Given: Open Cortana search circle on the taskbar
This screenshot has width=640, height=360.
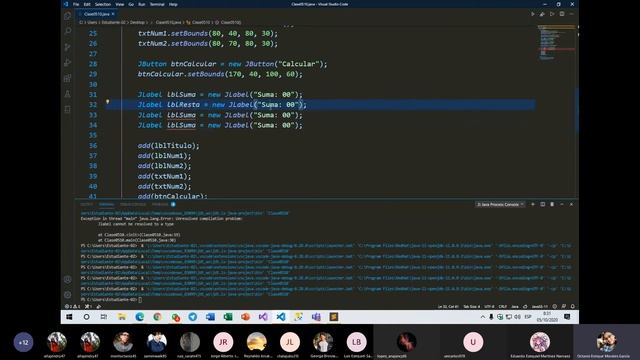Looking at the screenshot, I should (87, 317).
